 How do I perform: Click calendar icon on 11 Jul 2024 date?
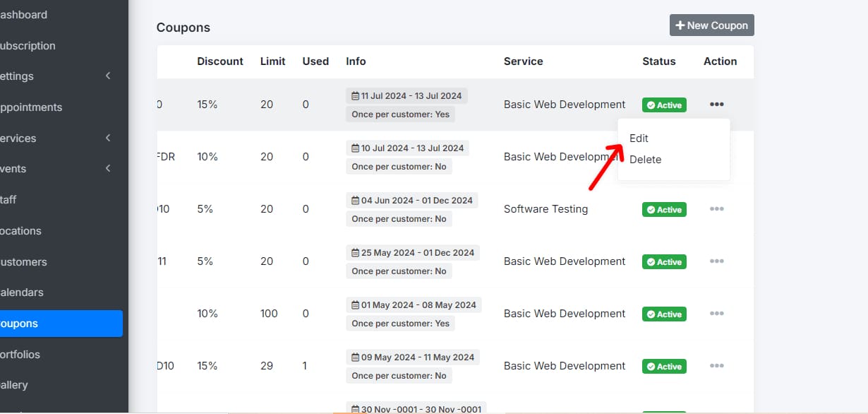tap(356, 96)
